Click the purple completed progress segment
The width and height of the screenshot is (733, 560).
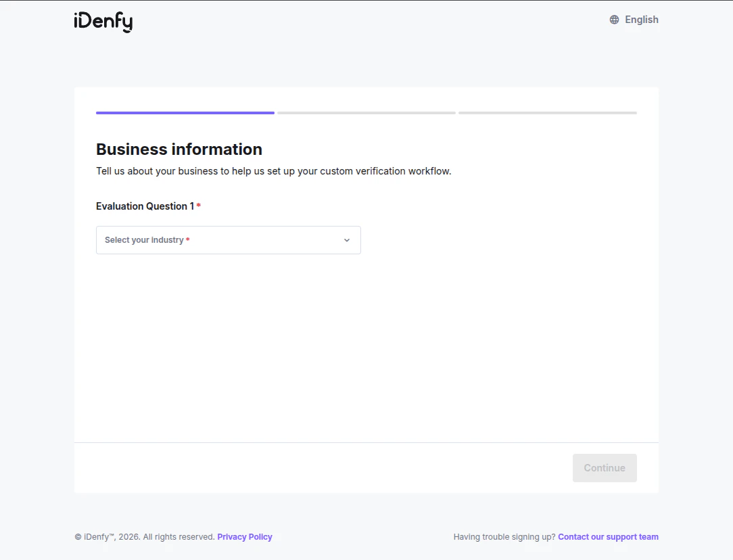pos(185,112)
